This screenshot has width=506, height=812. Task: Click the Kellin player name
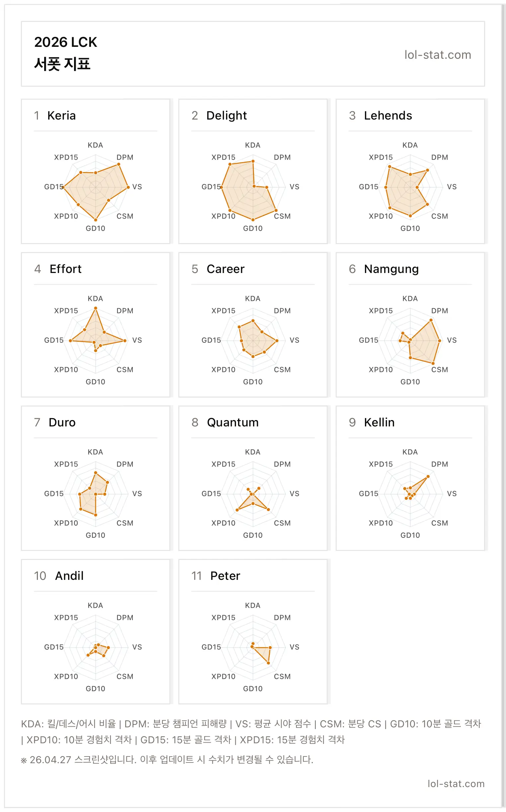pyautogui.click(x=379, y=422)
